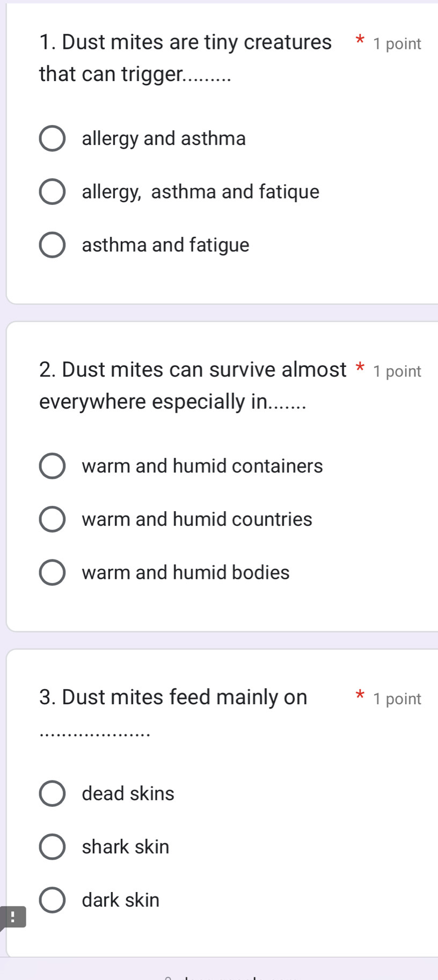Click the "1 point" label for question 1
Image resolution: width=438 pixels, height=980 pixels.
[396, 44]
